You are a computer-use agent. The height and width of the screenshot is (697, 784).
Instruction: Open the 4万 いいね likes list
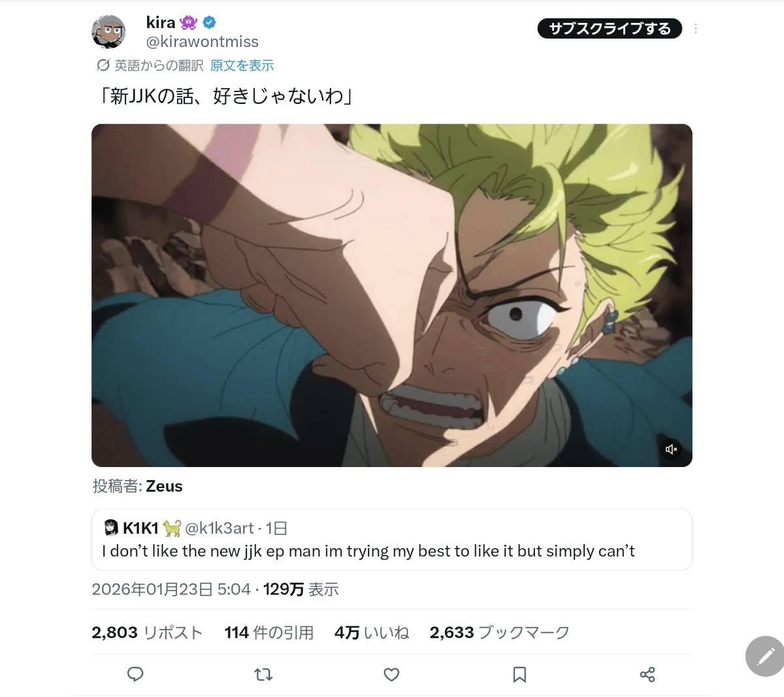click(372, 632)
